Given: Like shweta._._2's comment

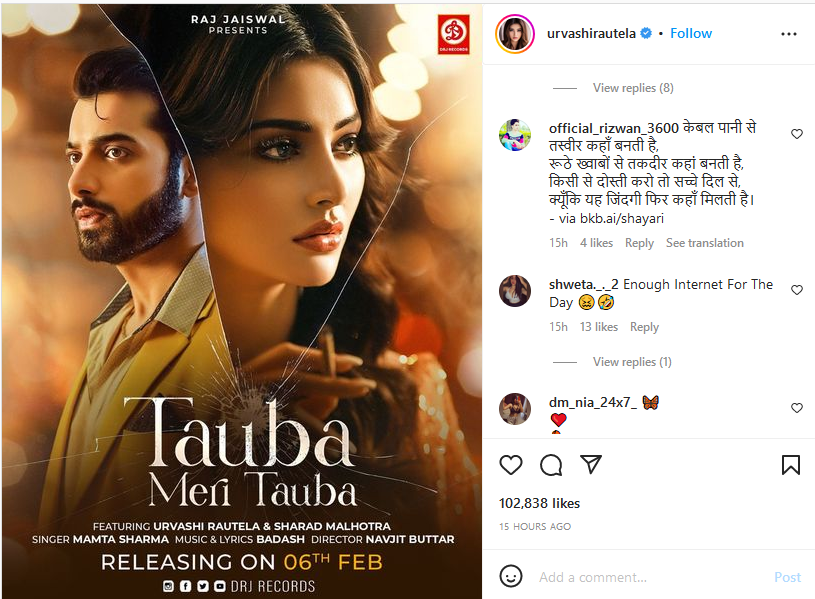Looking at the screenshot, I should pyautogui.click(x=797, y=290).
